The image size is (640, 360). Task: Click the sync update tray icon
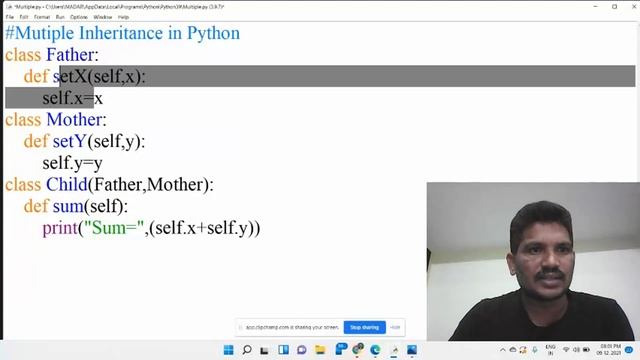click(x=523, y=350)
